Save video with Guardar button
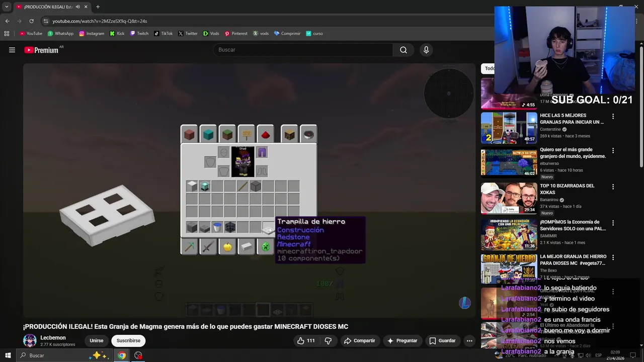The height and width of the screenshot is (362, 644). [442, 340]
